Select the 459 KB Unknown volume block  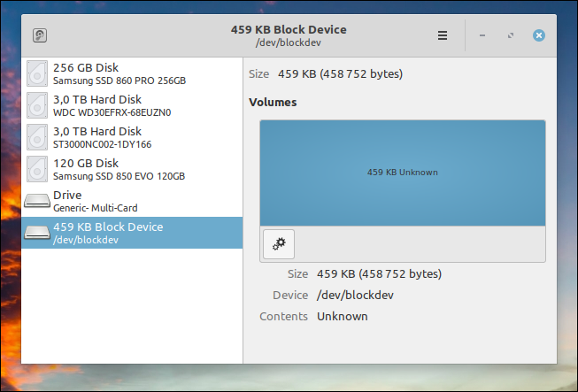(x=403, y=173)
